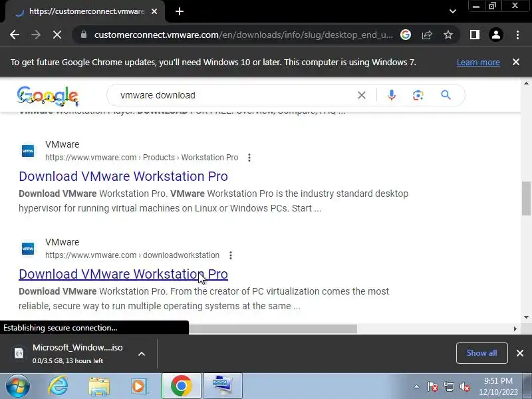Screen dimensions: 532x399
Task: Click the volume speaker tray icon
Action: coord(464,386)
